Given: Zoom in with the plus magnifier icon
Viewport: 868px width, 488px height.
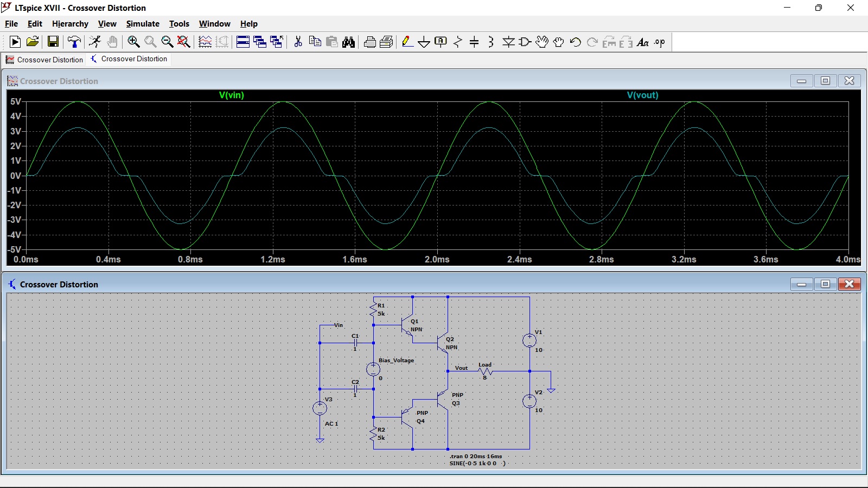Looking at the screenshot, I should (133, 42).
